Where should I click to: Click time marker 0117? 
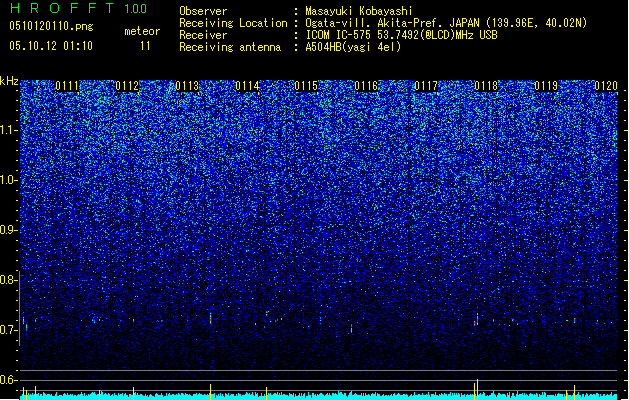(426, 86)
